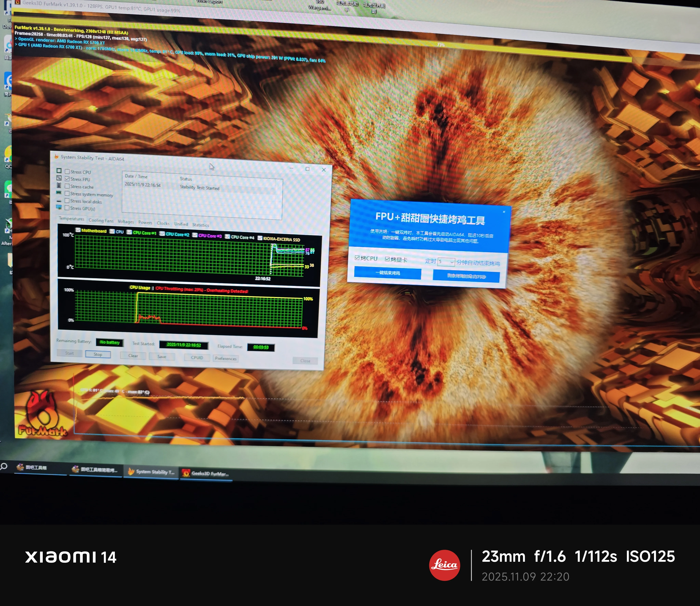
Task: Open Geeks3D FurMark taskbar icon
Action: point(186,473)
